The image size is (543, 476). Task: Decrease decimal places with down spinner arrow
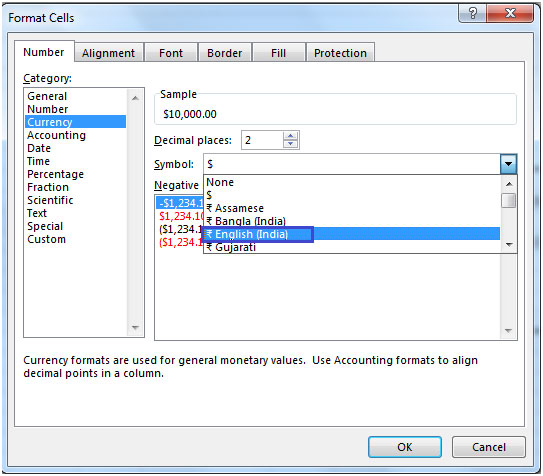[291, 144]
